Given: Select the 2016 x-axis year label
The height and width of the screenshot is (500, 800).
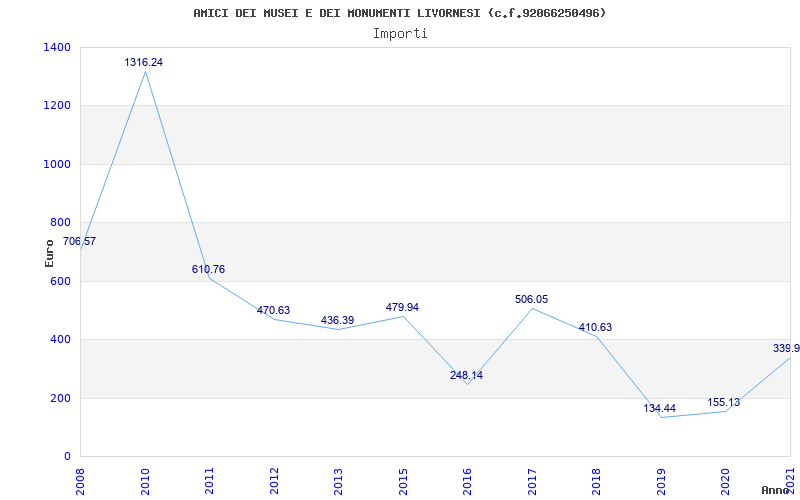Looking at the screenshot, I should (467, 482).
